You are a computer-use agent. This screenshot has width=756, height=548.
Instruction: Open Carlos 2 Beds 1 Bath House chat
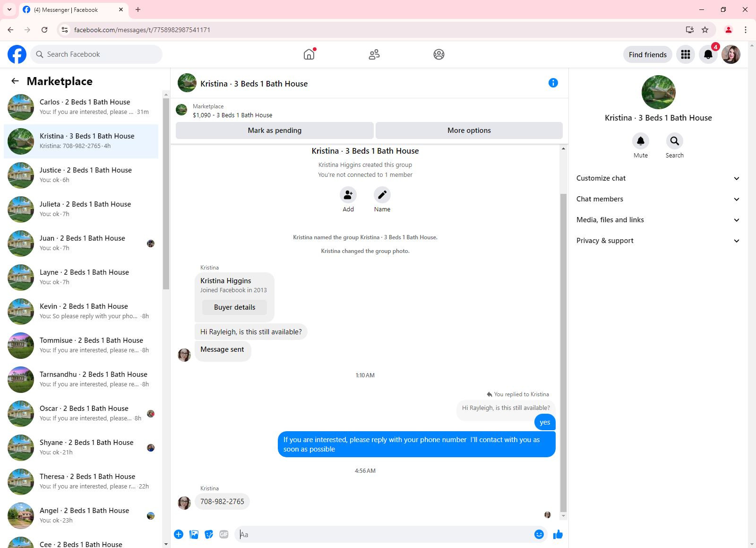coord(81,107)
